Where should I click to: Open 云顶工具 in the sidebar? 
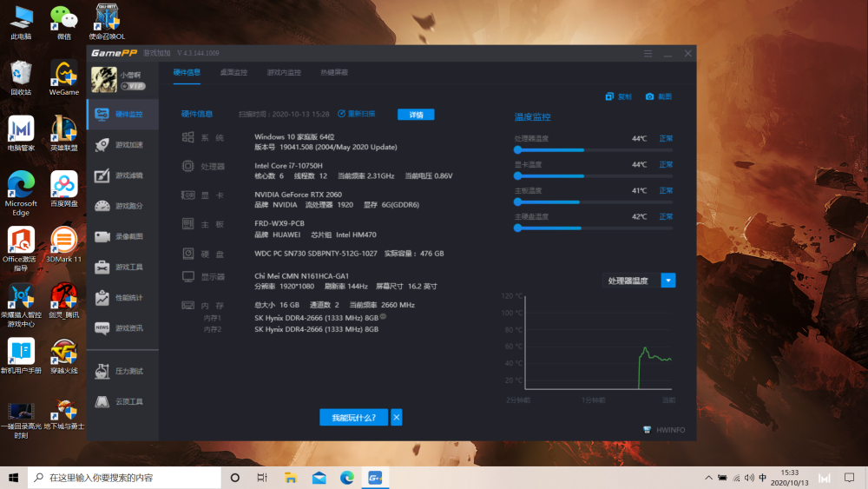coord(123,401)
